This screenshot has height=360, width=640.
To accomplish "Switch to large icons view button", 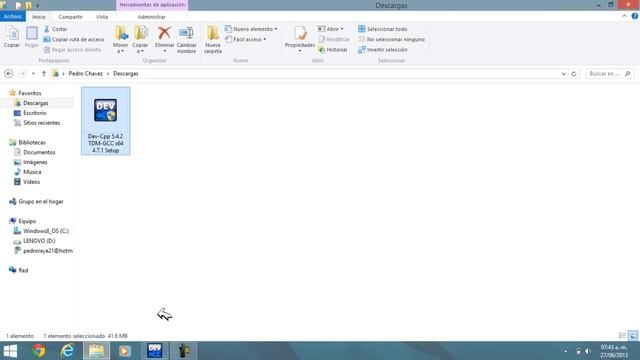I will tap(633, 336).
